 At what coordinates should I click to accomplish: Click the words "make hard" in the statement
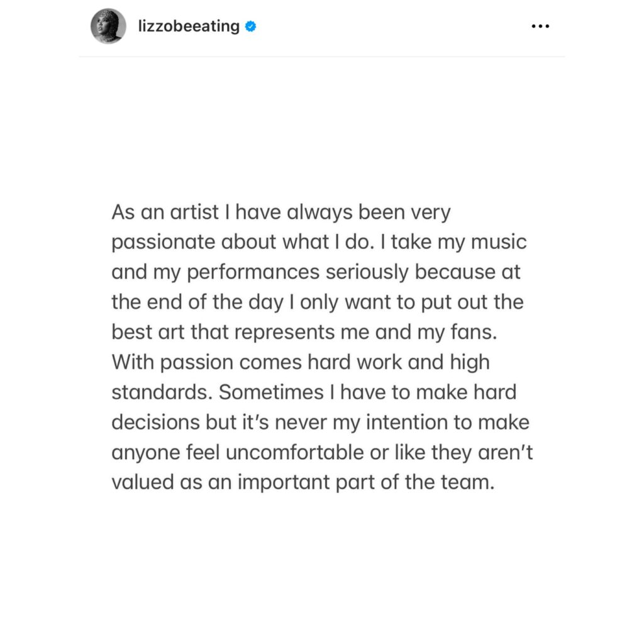coord(466,392)
